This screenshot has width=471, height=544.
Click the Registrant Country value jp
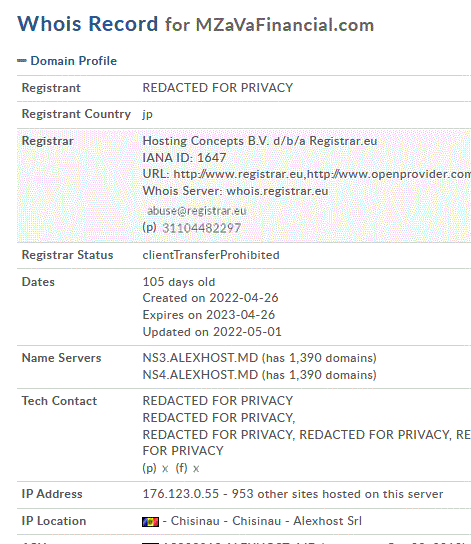pos(147,114)
